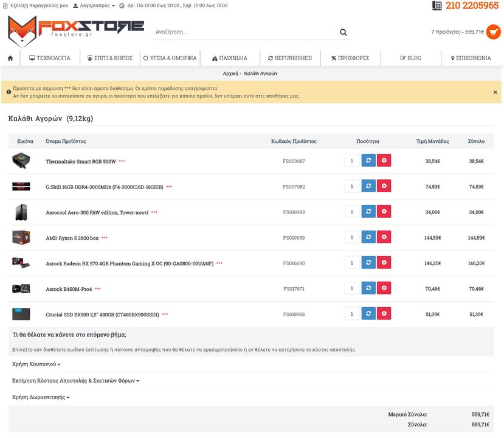Screen dimensions: 504x438
Task: Open Aerocool Aero-300 FAW edition link
Action: (97, 212)
